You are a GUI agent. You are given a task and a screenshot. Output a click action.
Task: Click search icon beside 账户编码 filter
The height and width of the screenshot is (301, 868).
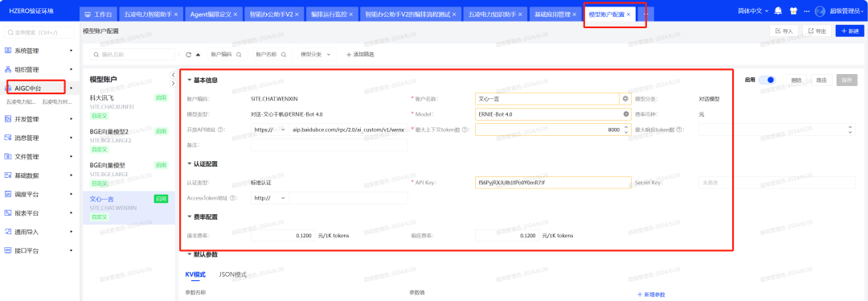239,55
